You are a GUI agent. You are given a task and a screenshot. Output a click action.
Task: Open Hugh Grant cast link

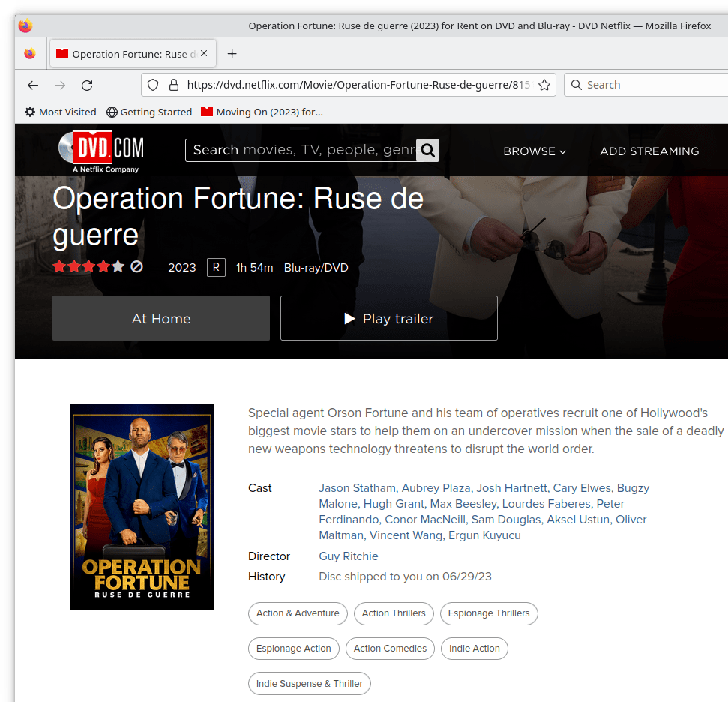pos(394,504)
